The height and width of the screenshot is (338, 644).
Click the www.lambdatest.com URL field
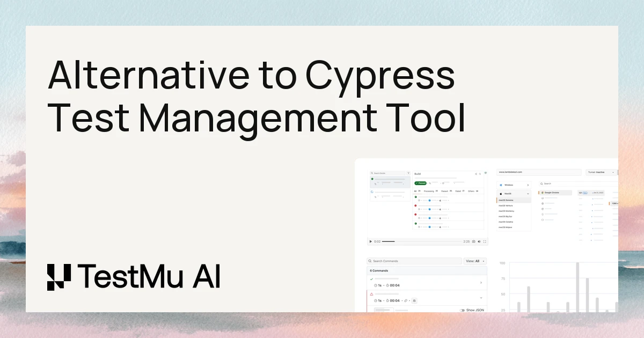click(x=539, y=172)
